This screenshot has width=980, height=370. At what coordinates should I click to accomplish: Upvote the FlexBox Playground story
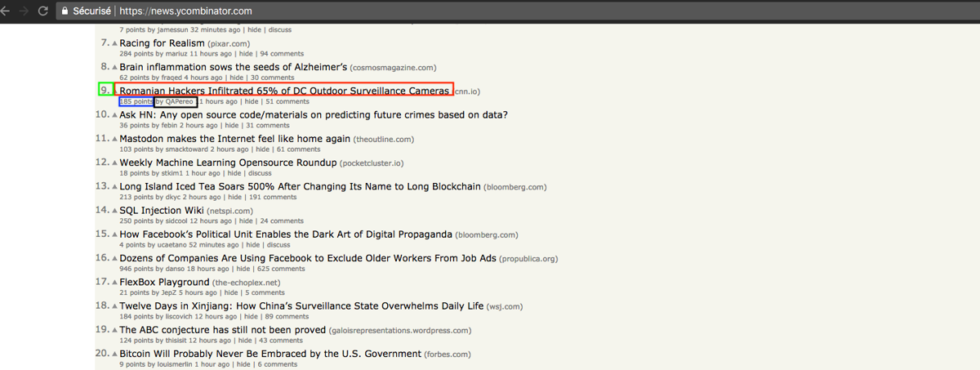click(x=115, y=282)
